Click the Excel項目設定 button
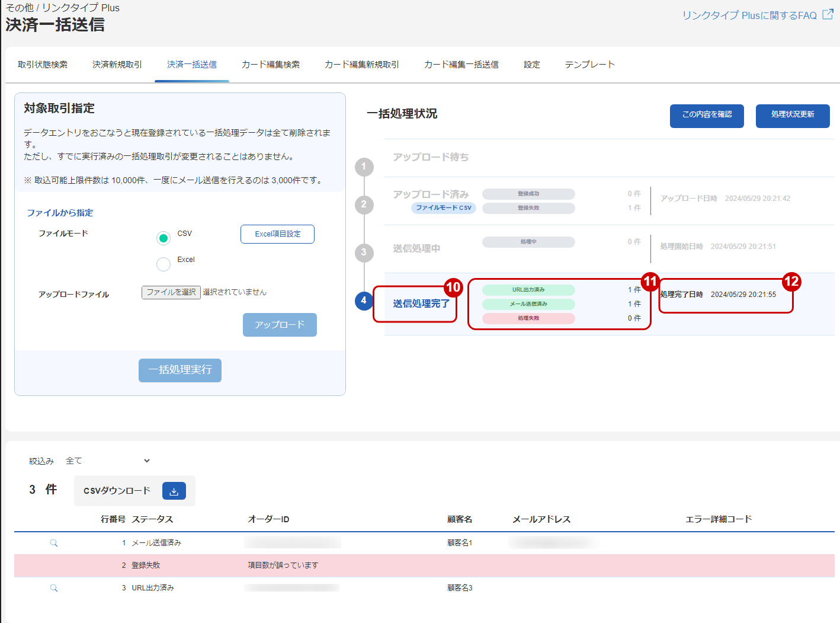This screenshot has width=840, height=623. point(277,234)
